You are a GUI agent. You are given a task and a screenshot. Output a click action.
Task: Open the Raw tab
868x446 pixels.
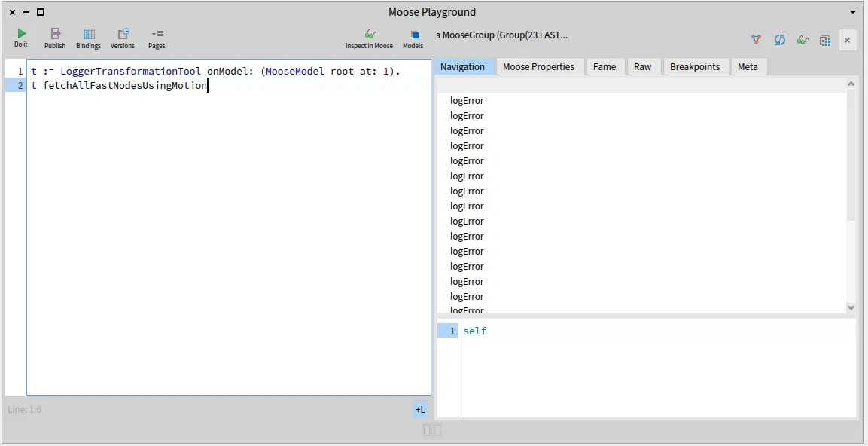point(643,66)
